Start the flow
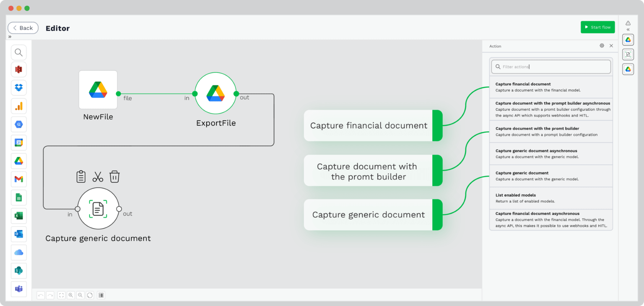 [x=597, y=26]
